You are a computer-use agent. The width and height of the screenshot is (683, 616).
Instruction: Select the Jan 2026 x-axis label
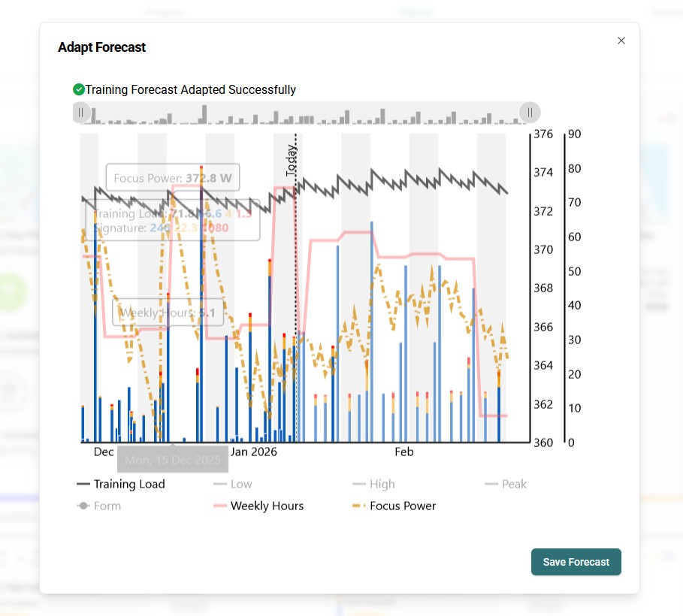click(x=253, y=452)
